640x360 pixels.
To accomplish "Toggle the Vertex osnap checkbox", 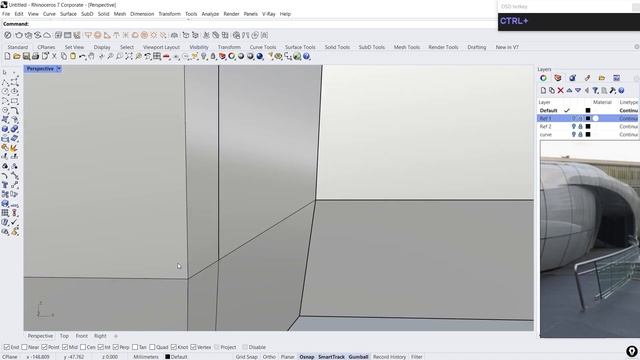I will click(193, 347).
